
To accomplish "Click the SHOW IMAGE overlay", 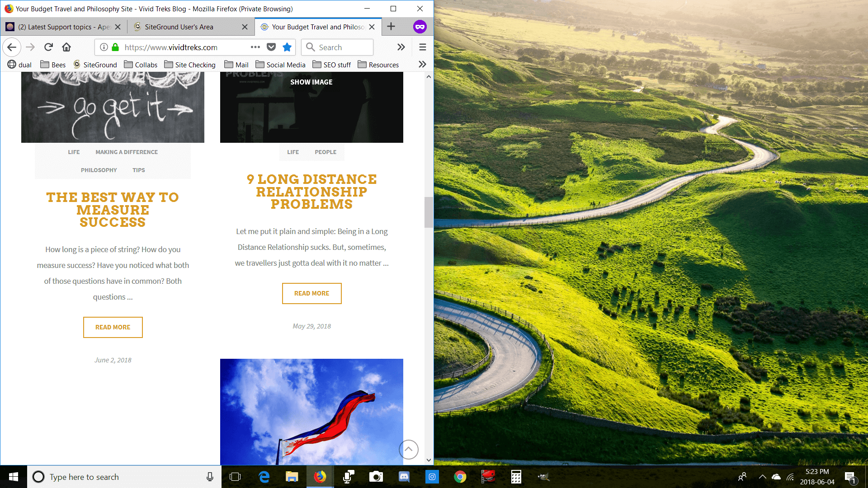I will click(x=311, y=82).
